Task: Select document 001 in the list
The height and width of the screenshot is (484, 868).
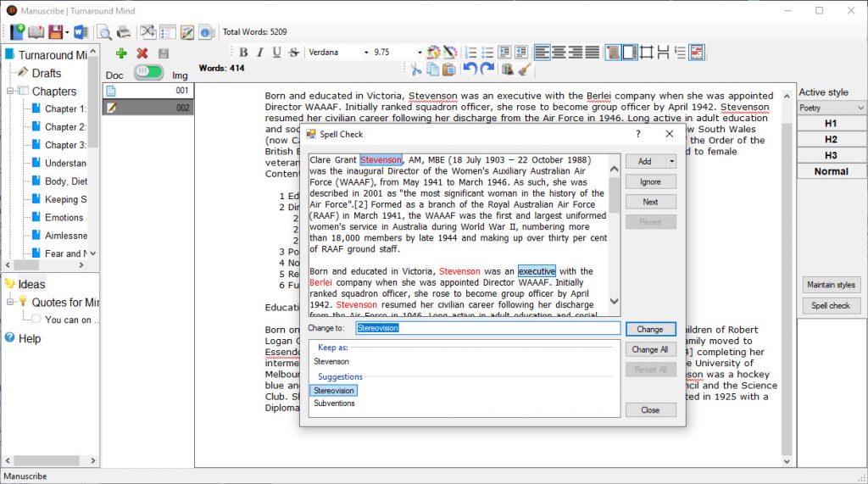Action: tap(147, 90)
